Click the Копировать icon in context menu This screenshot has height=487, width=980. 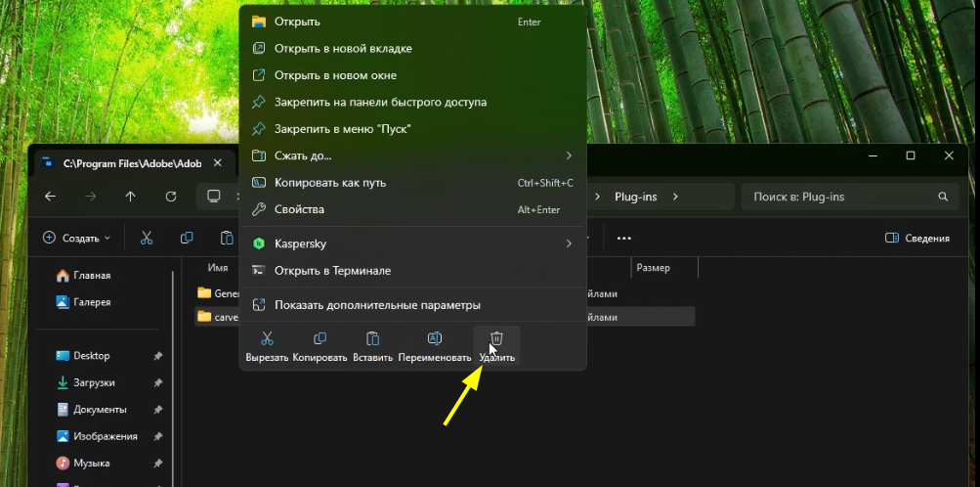(320, 338)
